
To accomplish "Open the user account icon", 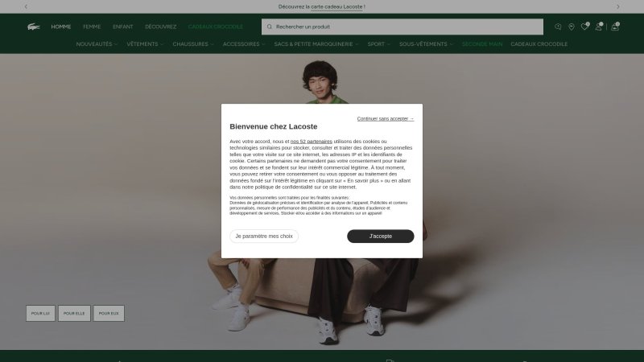I will pyautogui.click(x=599, y=27).
